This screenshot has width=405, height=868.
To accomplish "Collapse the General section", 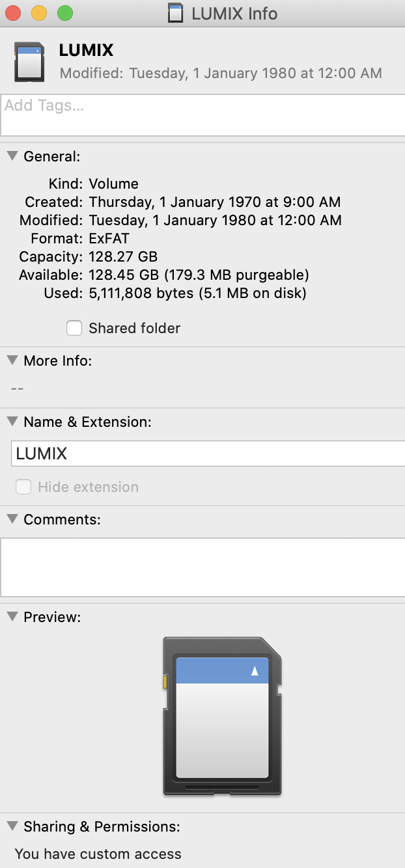I will pyautogui.click(x=12, y=156).
